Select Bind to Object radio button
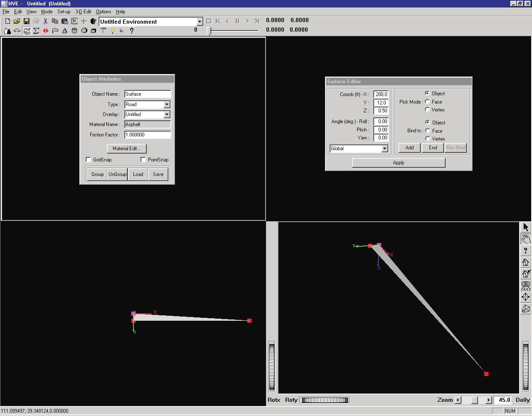Viewport: 532px width, 416px height. click(428, 122)
